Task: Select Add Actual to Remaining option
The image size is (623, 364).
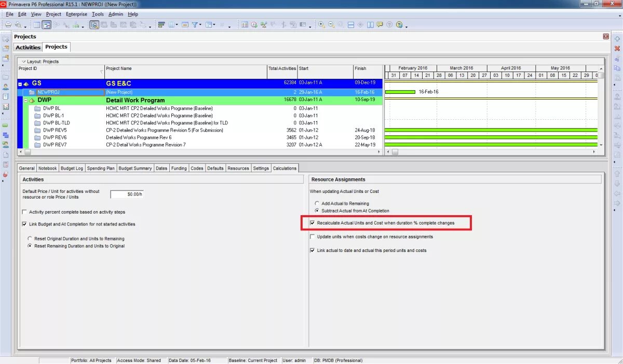Action: tap(317, 204)
